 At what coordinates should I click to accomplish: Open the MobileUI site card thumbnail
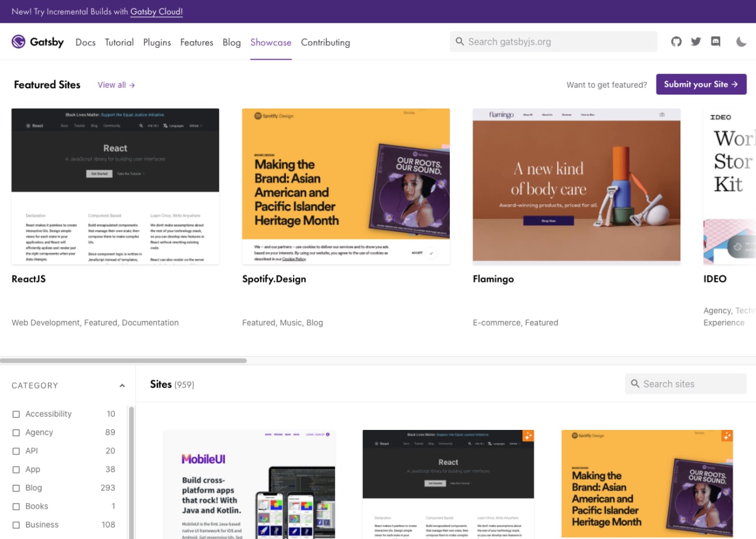[249, 484]
